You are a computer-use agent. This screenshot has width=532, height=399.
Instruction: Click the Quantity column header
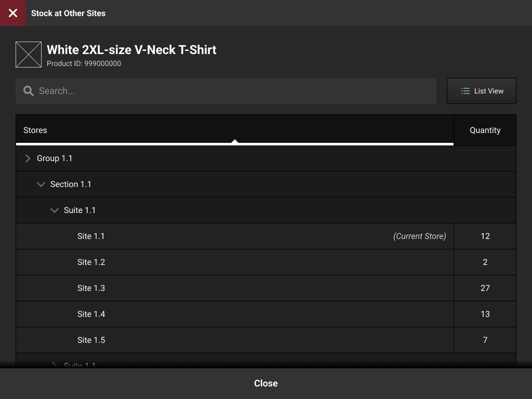pyautogui.click(x=485, y=130)
